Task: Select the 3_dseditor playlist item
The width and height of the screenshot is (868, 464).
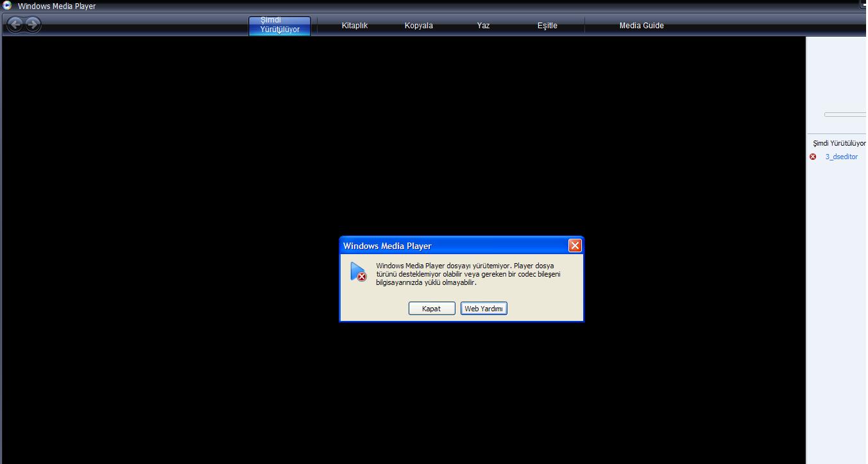Action: [842, 157]
